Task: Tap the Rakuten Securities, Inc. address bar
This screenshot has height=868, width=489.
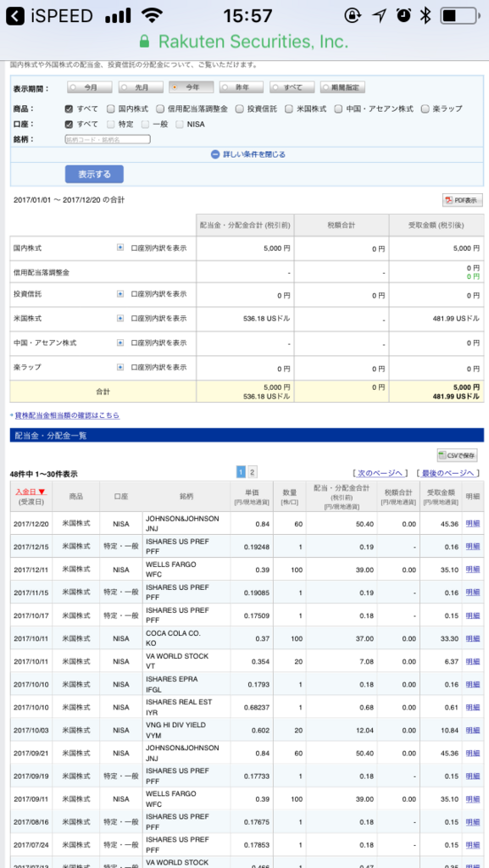Action: pos(244,42)
